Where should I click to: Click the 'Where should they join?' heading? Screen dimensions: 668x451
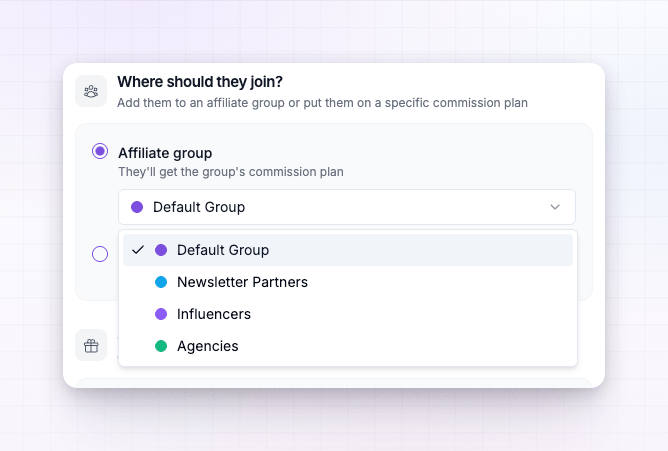click(200, 82)
